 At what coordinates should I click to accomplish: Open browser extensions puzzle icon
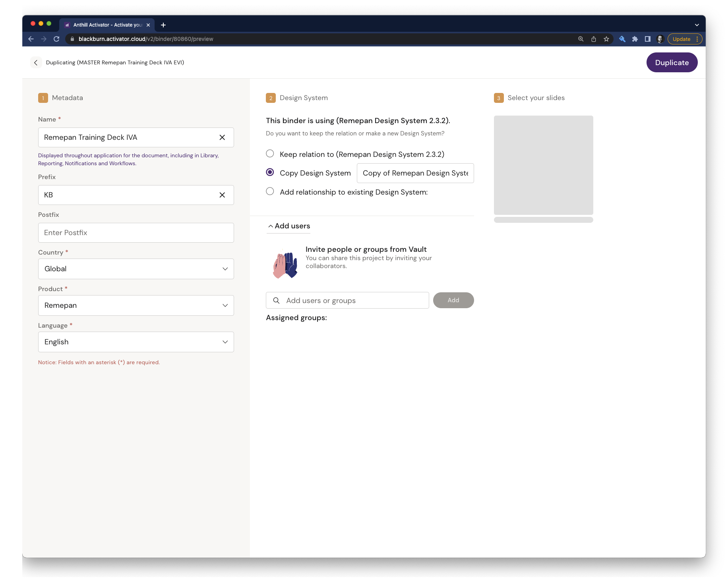(x=635, y=39)
